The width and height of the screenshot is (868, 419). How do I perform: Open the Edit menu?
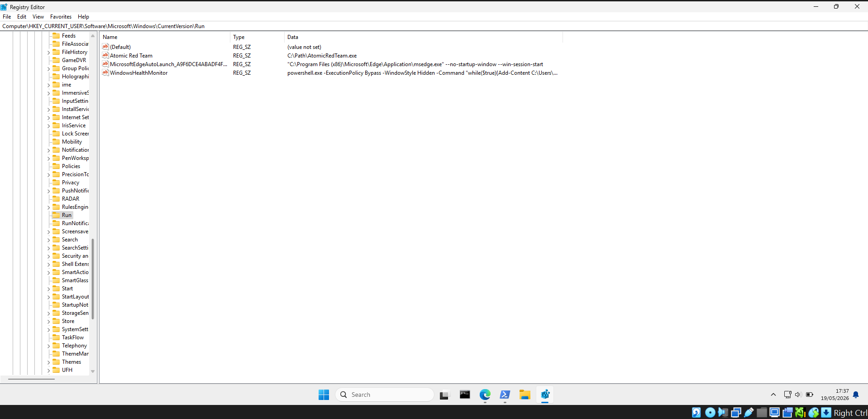pos(22,17)
